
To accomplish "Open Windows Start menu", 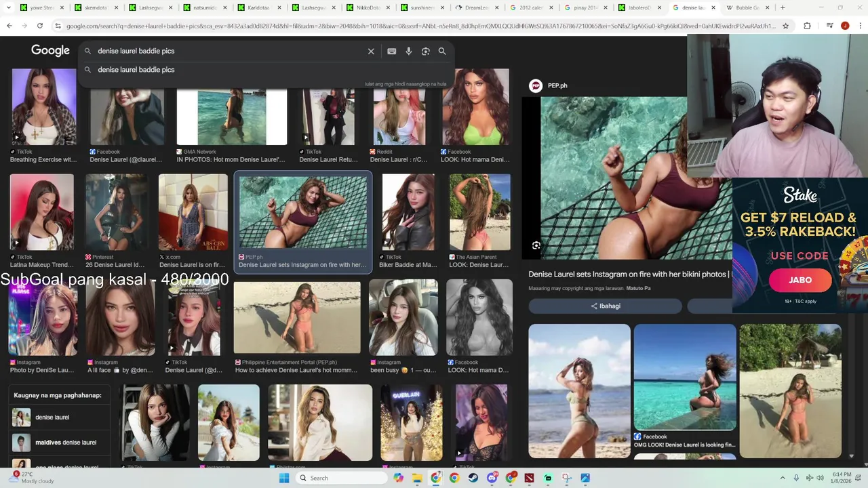I will [284, 478].
